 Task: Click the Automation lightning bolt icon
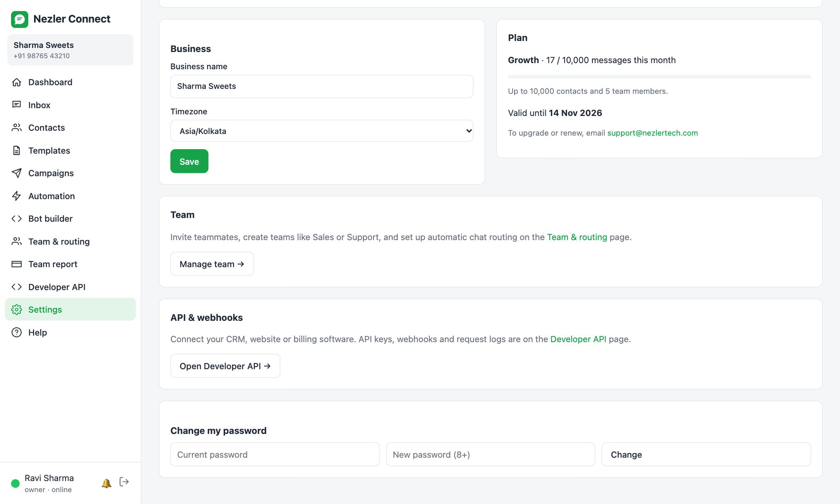(x=16, y=196)
